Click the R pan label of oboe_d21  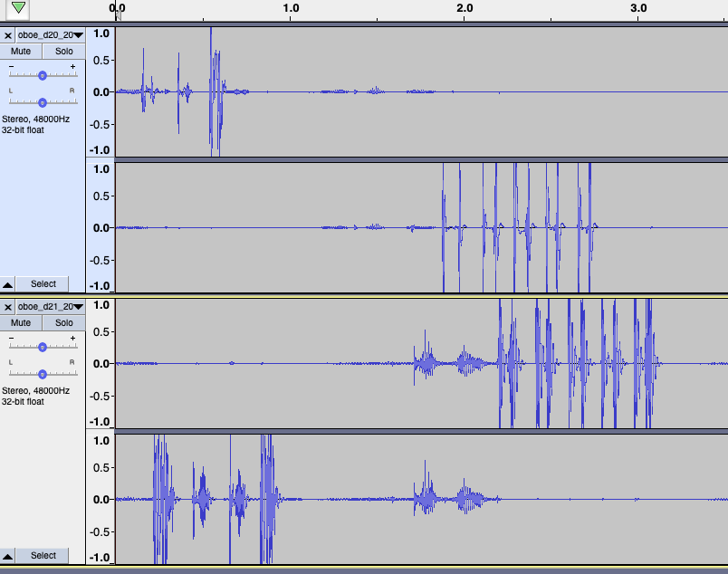72,362
